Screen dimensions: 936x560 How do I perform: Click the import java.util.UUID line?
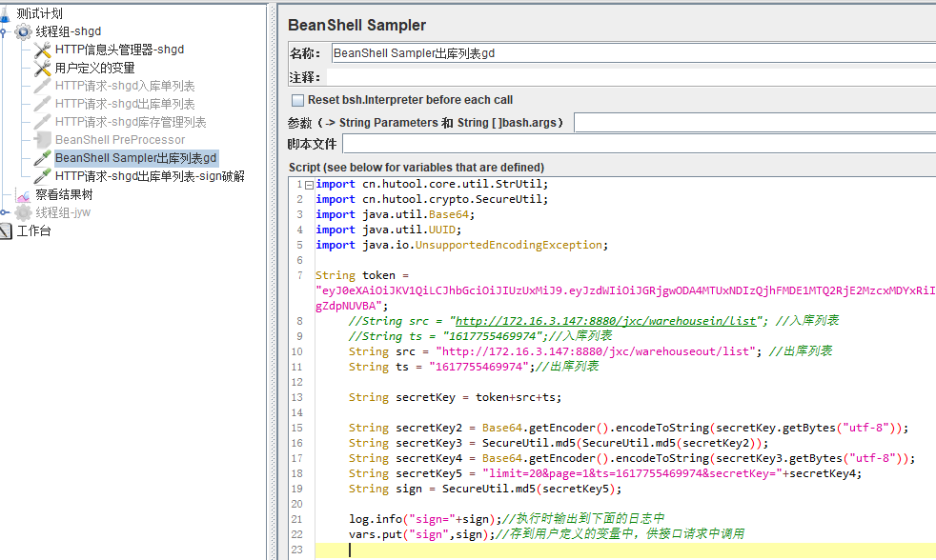click(x=389, y=230)
